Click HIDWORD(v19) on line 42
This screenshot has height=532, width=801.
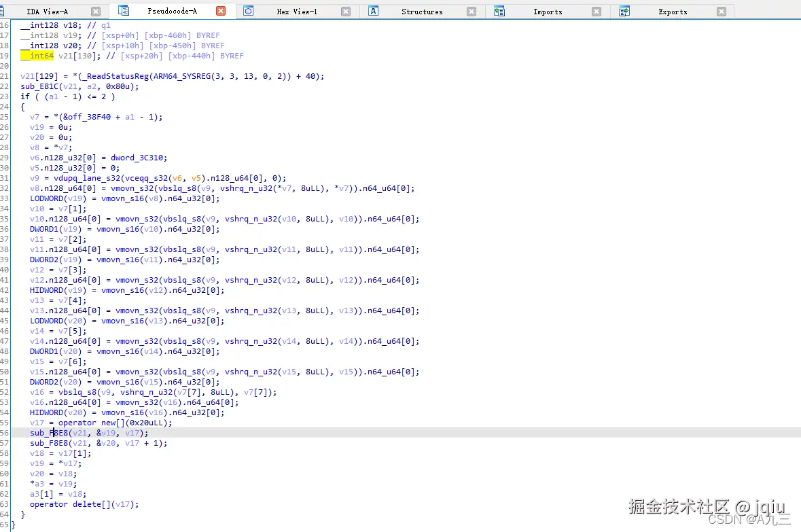click(58, 290)
